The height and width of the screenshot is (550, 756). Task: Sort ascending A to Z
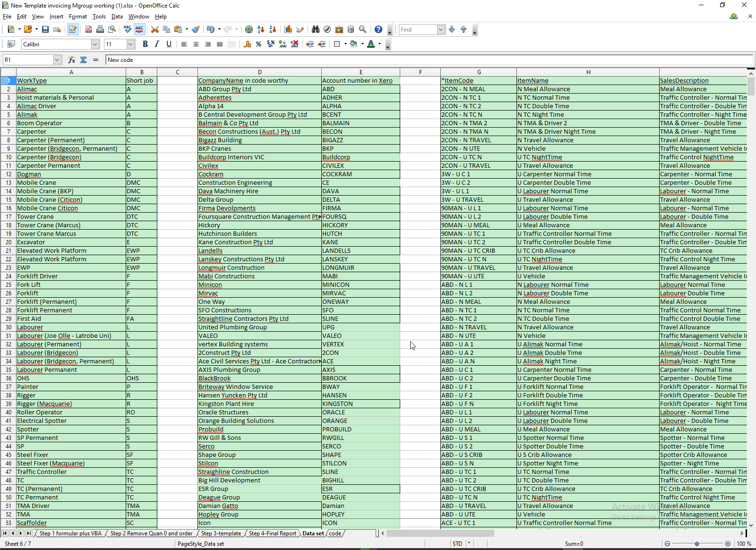tap(261, 29)
